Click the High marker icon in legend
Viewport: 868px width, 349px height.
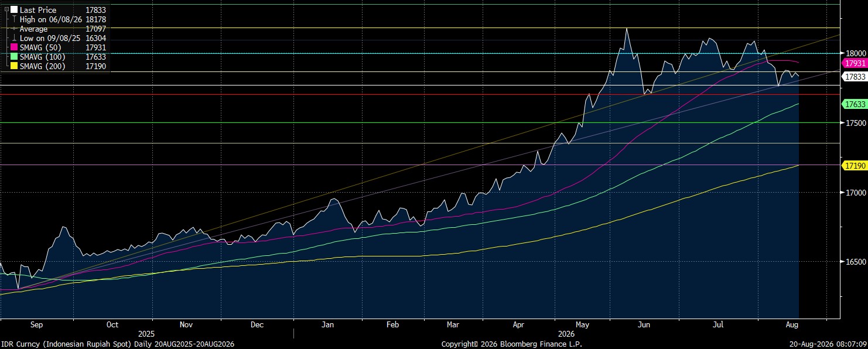coord(14,19)
